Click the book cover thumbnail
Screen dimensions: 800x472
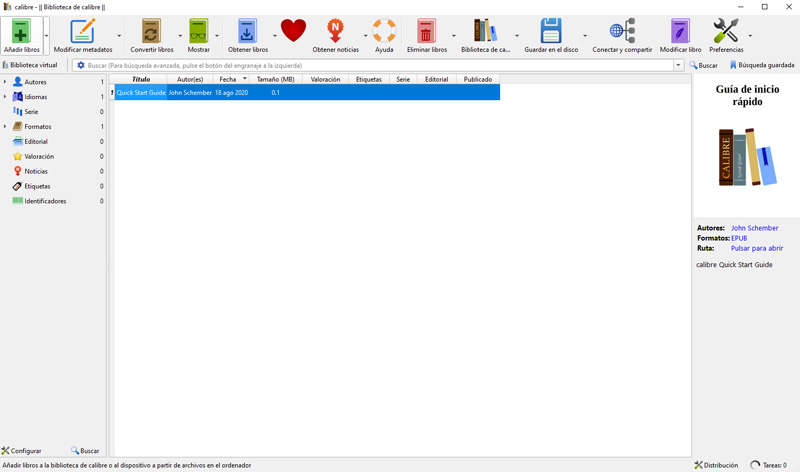(747, 157)
